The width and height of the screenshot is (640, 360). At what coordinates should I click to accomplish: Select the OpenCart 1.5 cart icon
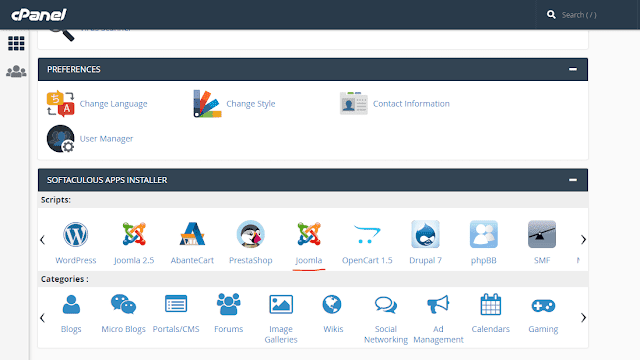(x=367, y=234)
